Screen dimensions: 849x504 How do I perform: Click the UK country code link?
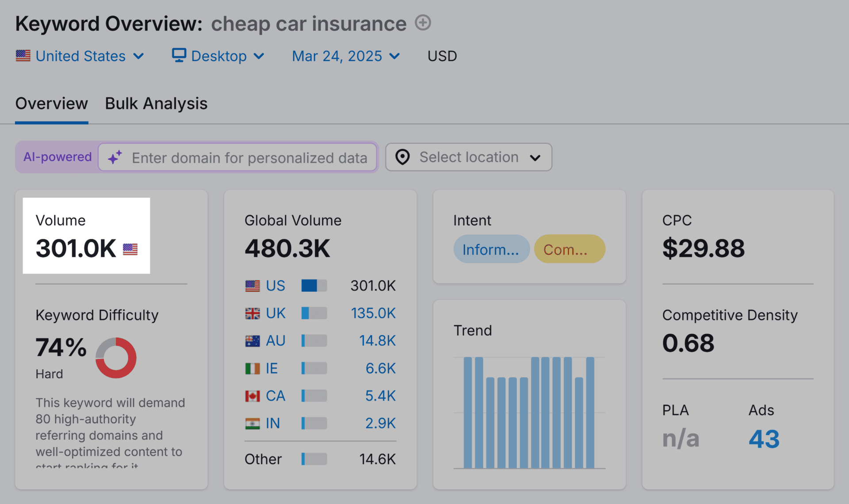pos(275,313)
